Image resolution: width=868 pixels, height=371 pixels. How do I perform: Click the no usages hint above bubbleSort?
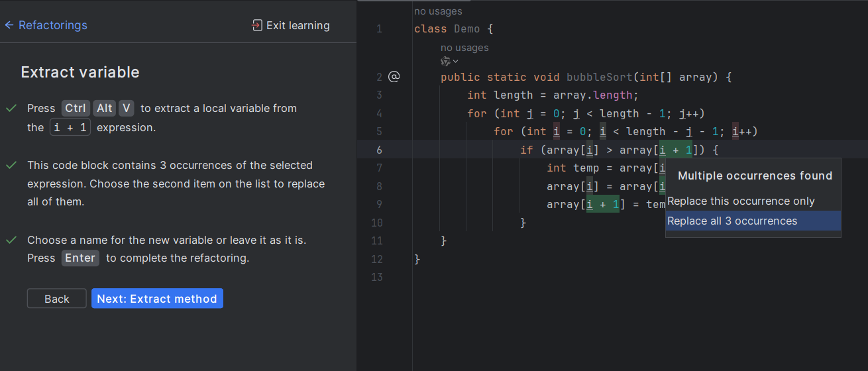[x=464, y=48]
